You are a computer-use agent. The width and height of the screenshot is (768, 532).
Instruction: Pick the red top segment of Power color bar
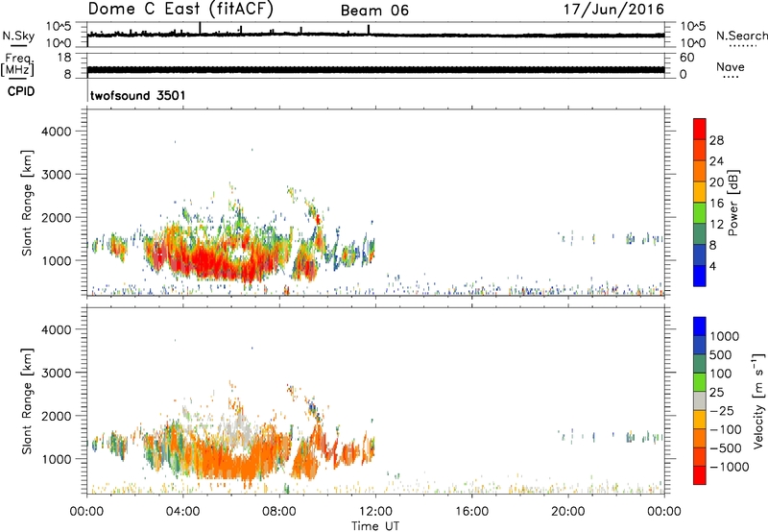(x=700, y=130)
